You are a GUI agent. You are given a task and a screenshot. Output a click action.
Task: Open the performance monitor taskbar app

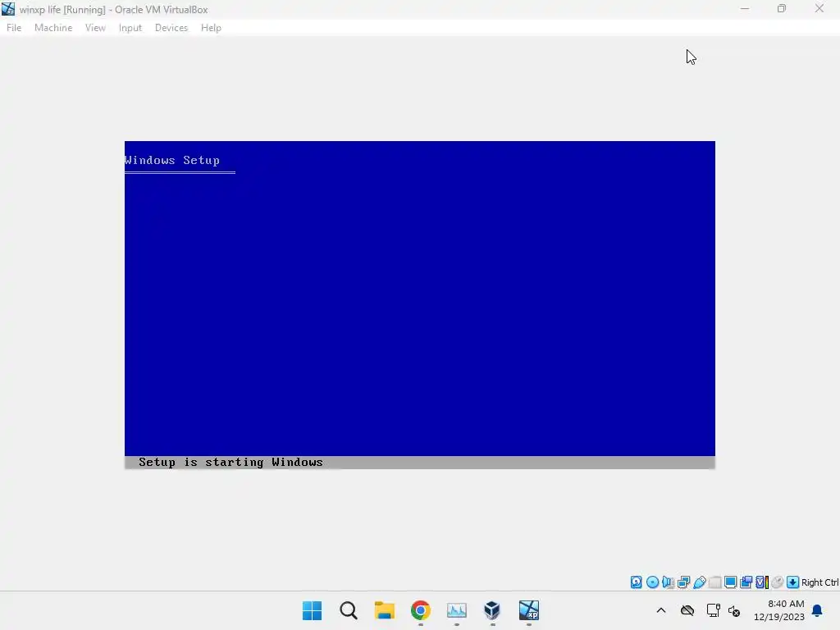click(x=456, y=610)
